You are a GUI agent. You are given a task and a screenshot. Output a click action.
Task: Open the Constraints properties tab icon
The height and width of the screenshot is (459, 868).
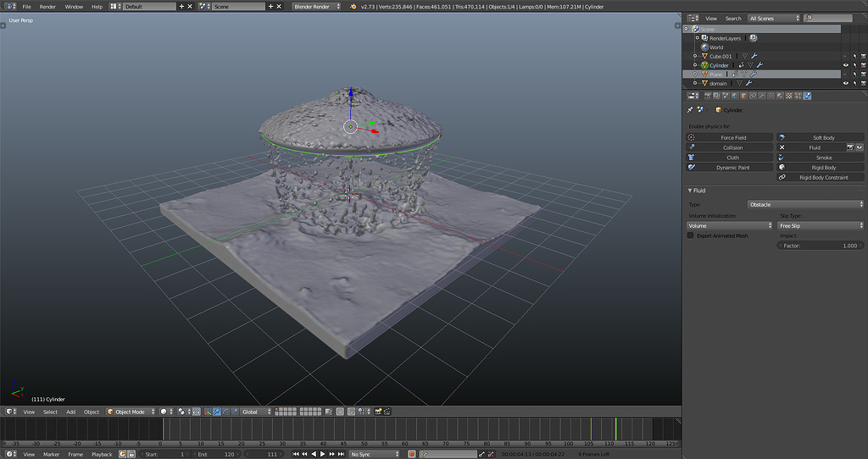tap(753, 96)
